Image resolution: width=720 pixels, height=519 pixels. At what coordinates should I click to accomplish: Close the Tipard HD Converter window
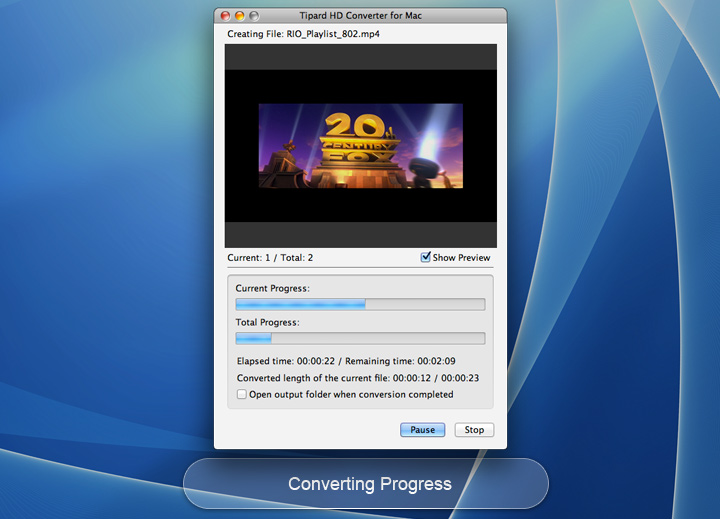(x=225, y=16)
